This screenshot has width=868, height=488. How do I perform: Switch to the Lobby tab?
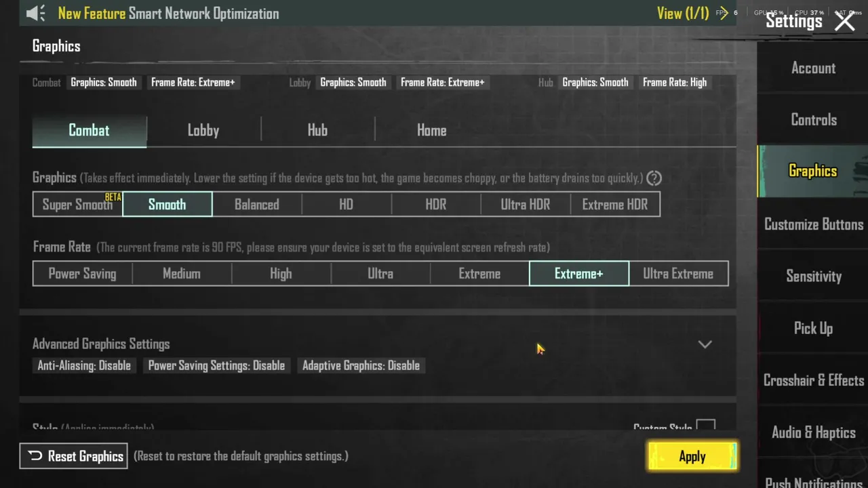[203, 131]
